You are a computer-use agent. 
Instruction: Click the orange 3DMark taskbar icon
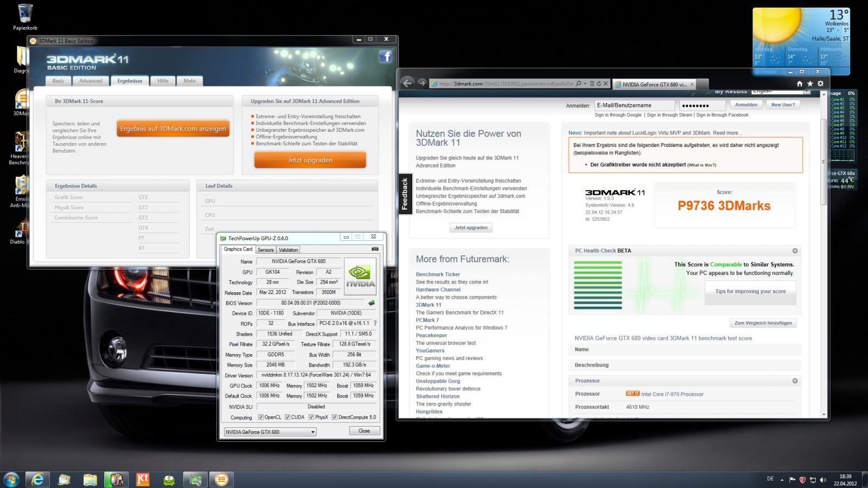(x=221, y=479)
